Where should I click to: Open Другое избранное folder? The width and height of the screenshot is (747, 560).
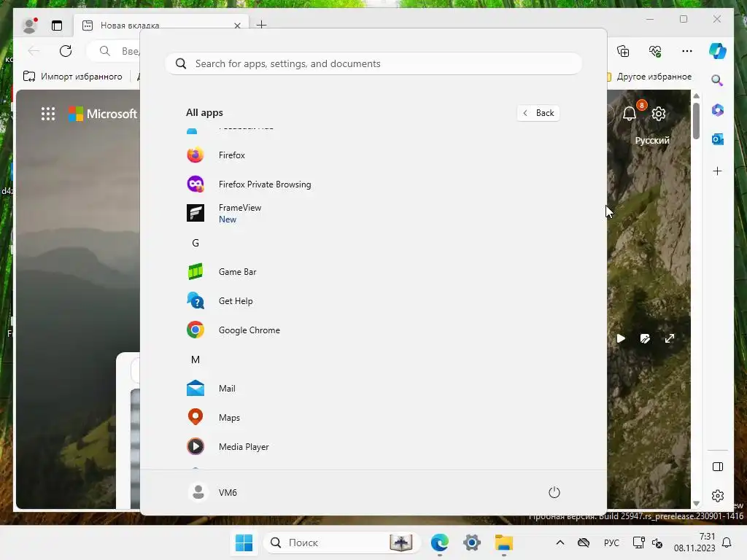coord(649,77)
